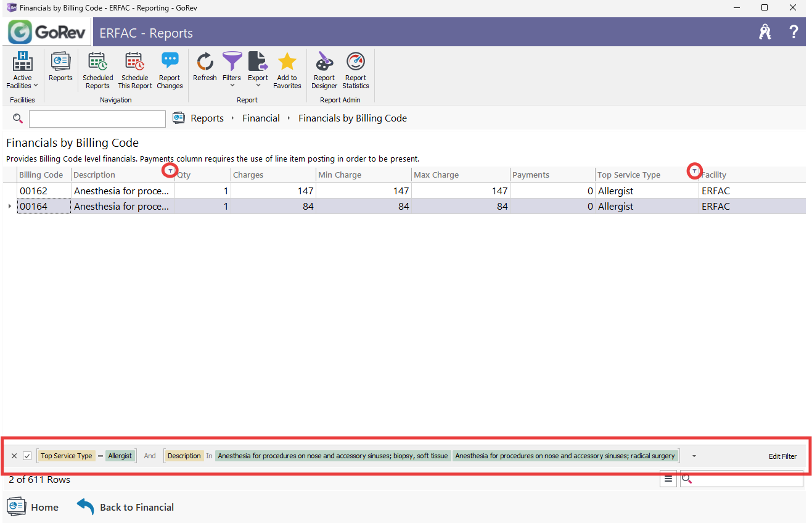Sort by Billing Code column
The height and width of the screenshot is (523, 812).
pyautogui.click(x=44, y=175)
